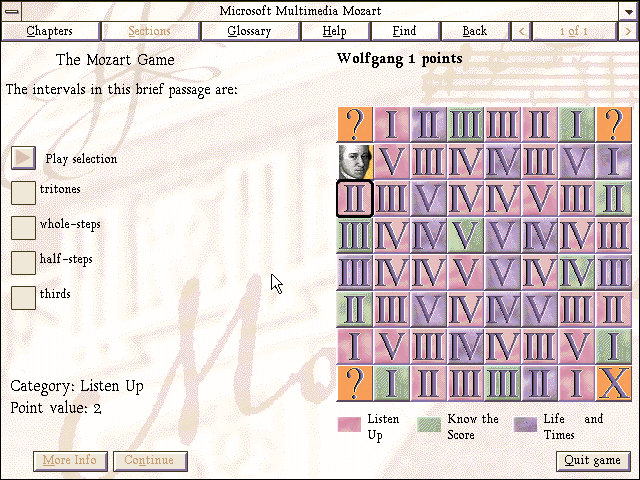640x480 pixels.
Task: Click pink I tile above bottom-left question mark
Action: pos(355,346)
